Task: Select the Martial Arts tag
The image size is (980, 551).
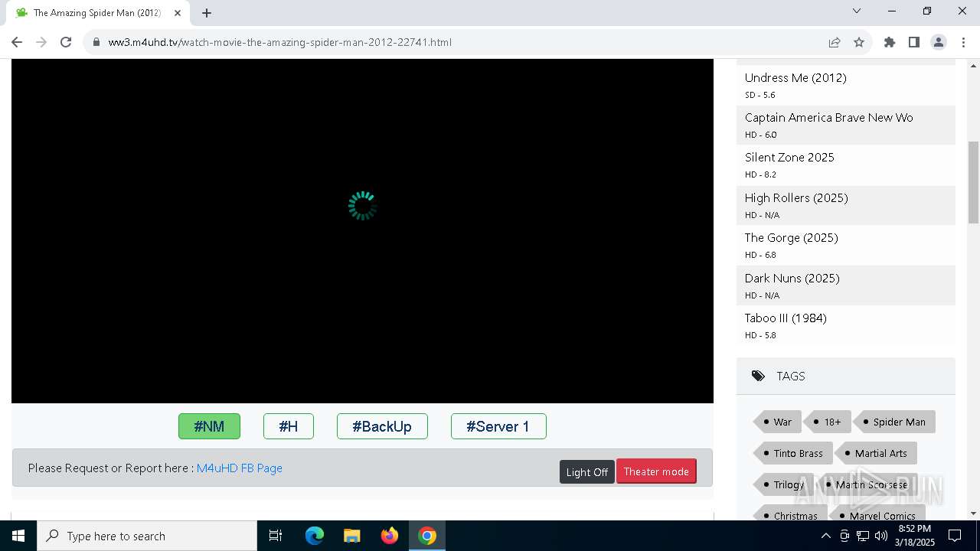Action: (876, 453)
